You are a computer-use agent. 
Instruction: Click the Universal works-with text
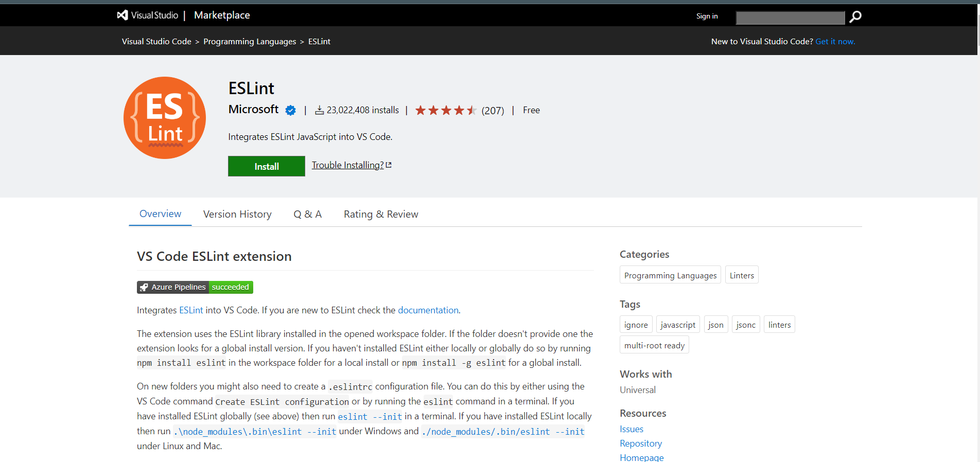(x=638, y=390)
